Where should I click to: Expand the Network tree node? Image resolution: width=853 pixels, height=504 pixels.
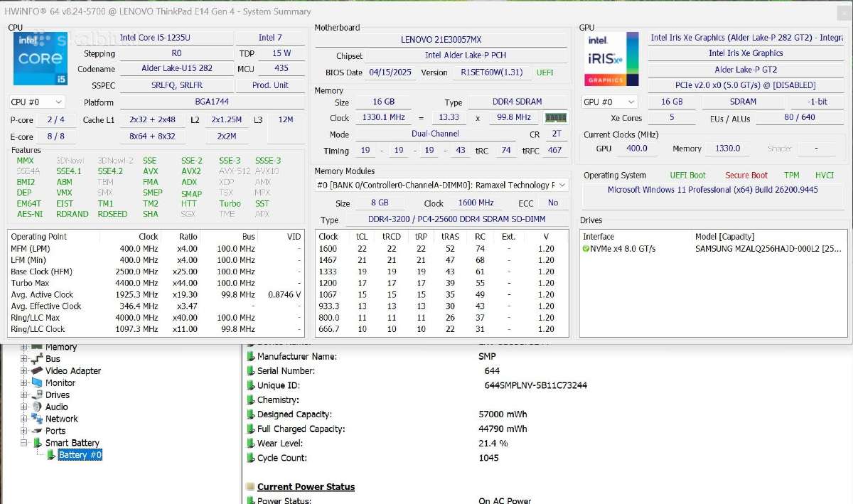(x=23, y=419)
